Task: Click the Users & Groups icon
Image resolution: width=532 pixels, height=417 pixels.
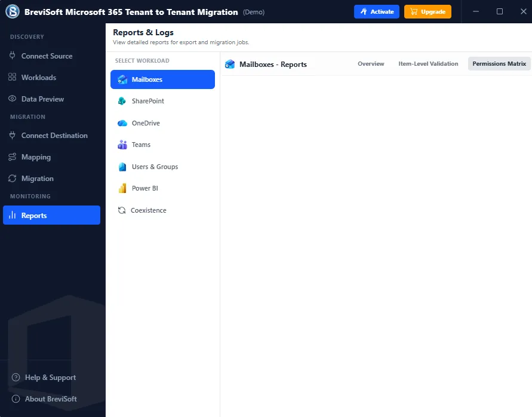Action: click(x=122, y=167)
